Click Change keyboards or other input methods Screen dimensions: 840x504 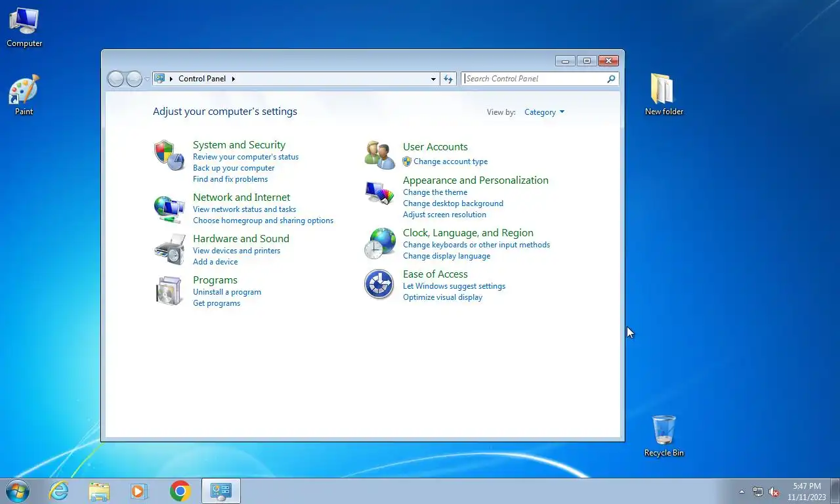[x=476, y=245]
